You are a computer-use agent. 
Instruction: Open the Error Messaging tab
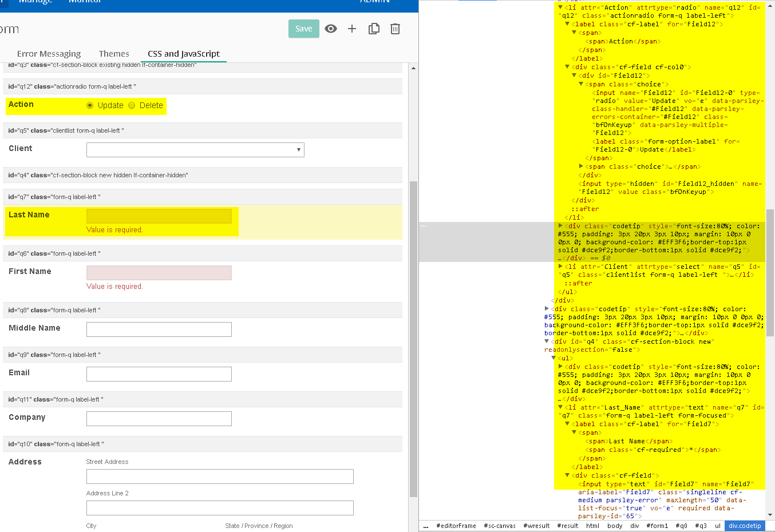point(49,54)
